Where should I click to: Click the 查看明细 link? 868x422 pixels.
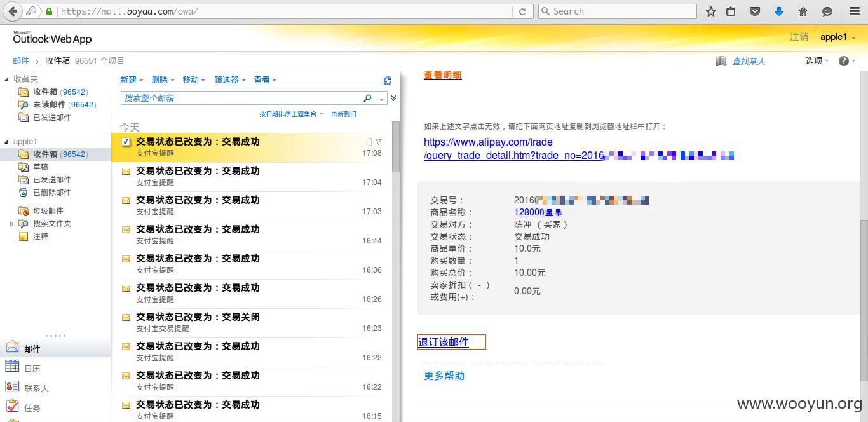(x=442, y=75)
